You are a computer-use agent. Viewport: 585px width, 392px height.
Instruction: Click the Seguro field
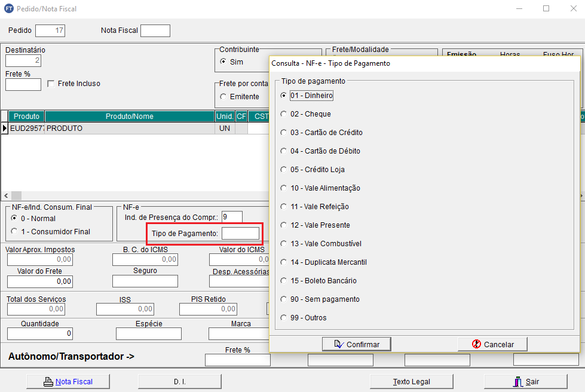click(x=145, y=281)
